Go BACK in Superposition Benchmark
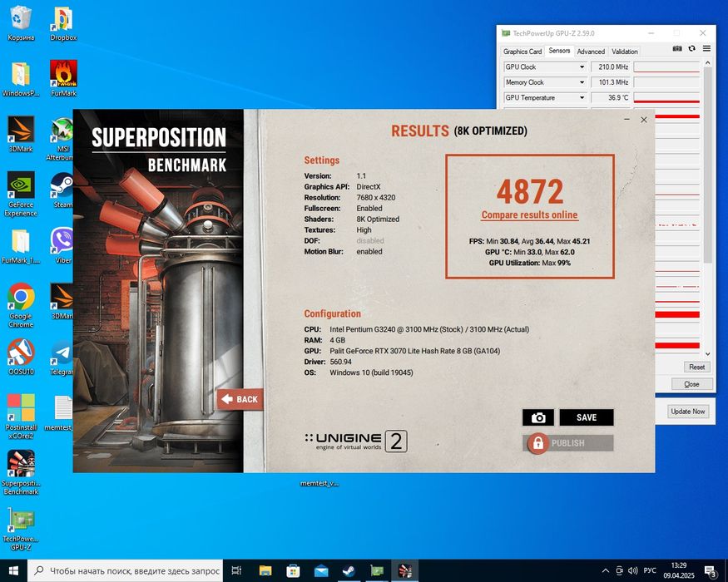 pyautogui.click(x=240, y=399)
